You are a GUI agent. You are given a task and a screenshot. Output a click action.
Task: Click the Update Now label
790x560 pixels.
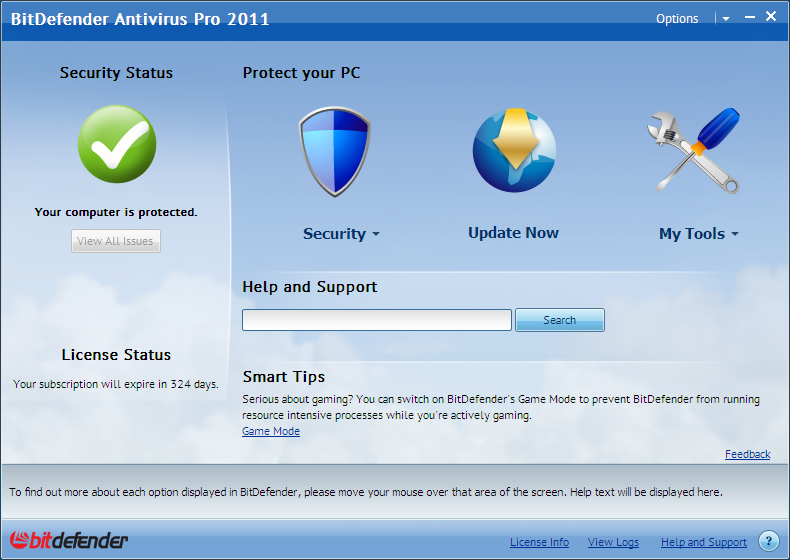(513, 233)
